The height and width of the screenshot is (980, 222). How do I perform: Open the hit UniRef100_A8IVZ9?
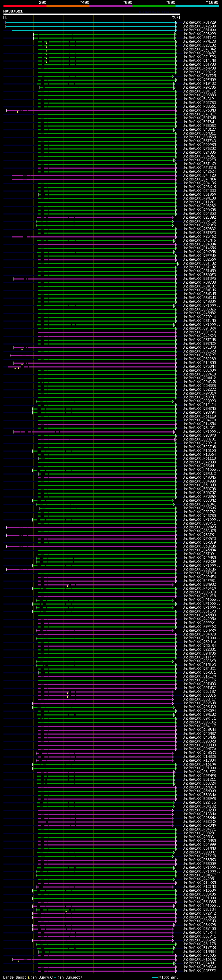coord(199,23)
